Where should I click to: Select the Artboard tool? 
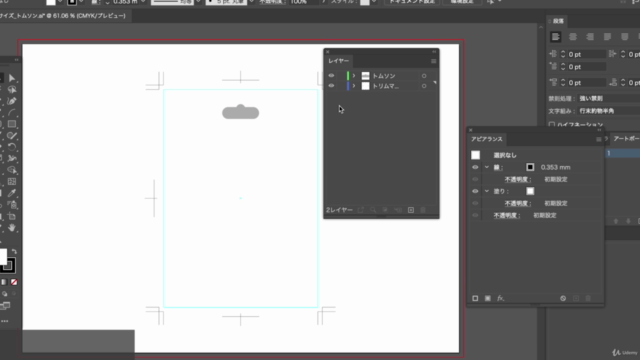pos(12,216)
